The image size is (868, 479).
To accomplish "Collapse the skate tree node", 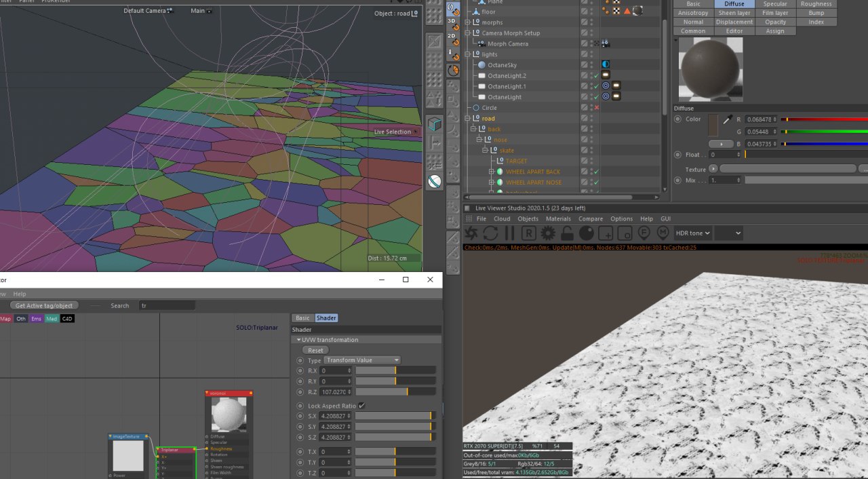I will (486, 151).
